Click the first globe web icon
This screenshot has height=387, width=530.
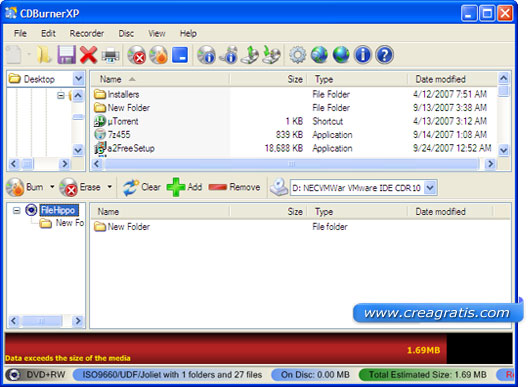coord(319,55)
